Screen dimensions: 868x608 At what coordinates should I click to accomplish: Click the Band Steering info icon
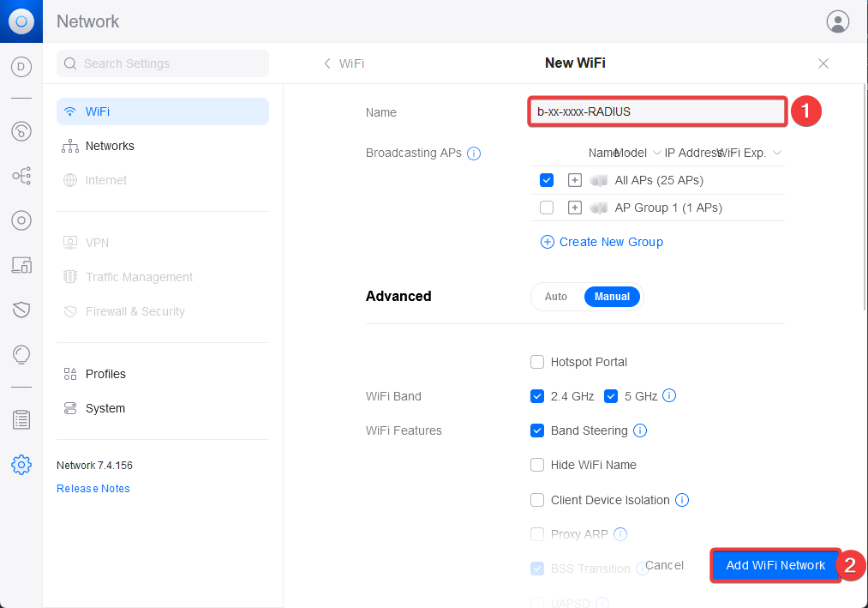pos(640,430)
